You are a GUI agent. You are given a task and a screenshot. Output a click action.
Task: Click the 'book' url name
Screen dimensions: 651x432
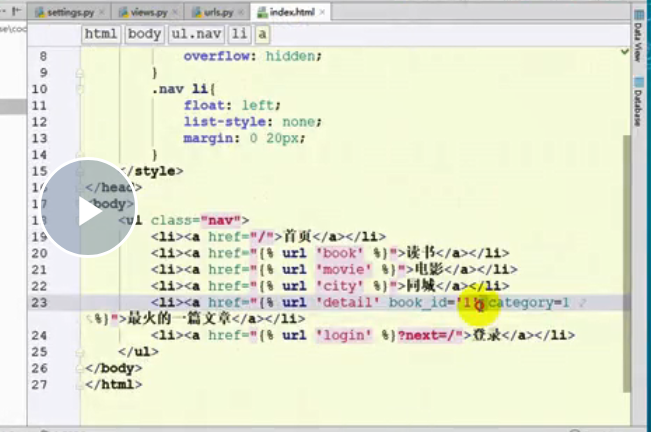pos(340,254)
